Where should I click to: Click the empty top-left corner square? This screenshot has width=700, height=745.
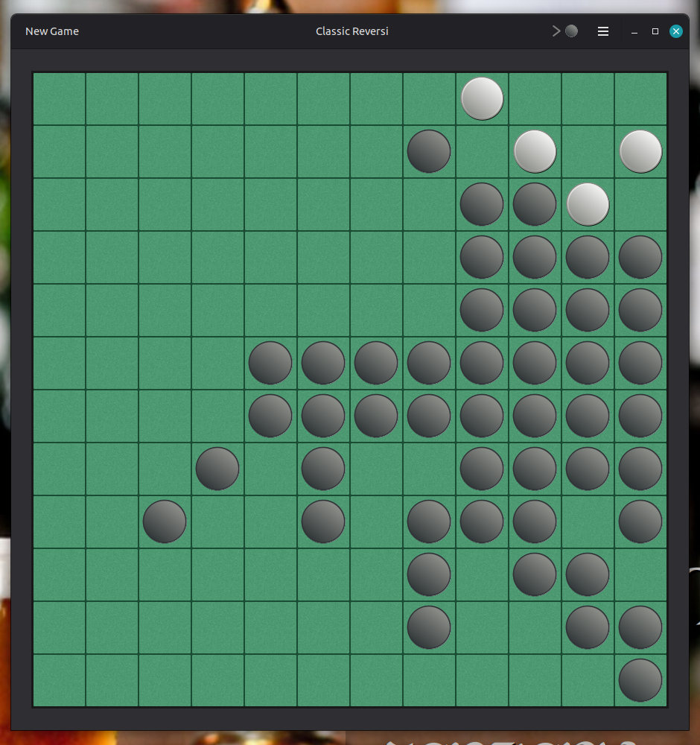(59, 98)
